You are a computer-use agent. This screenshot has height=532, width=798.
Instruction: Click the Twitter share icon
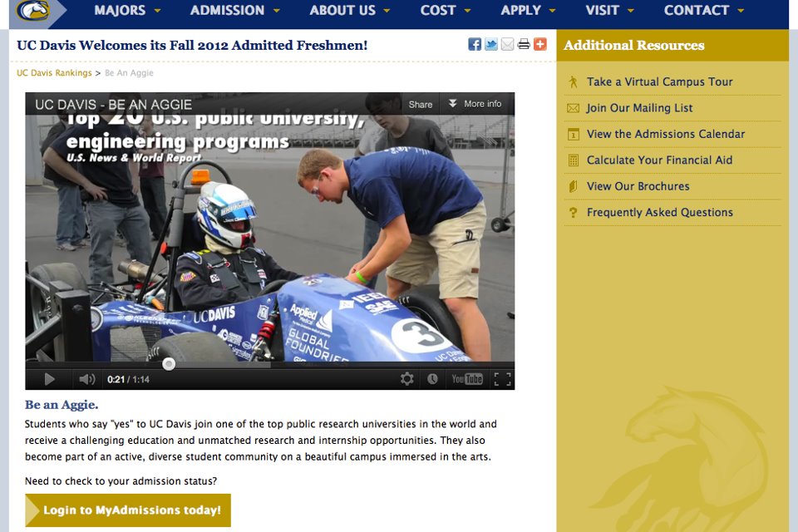(491, 44)
